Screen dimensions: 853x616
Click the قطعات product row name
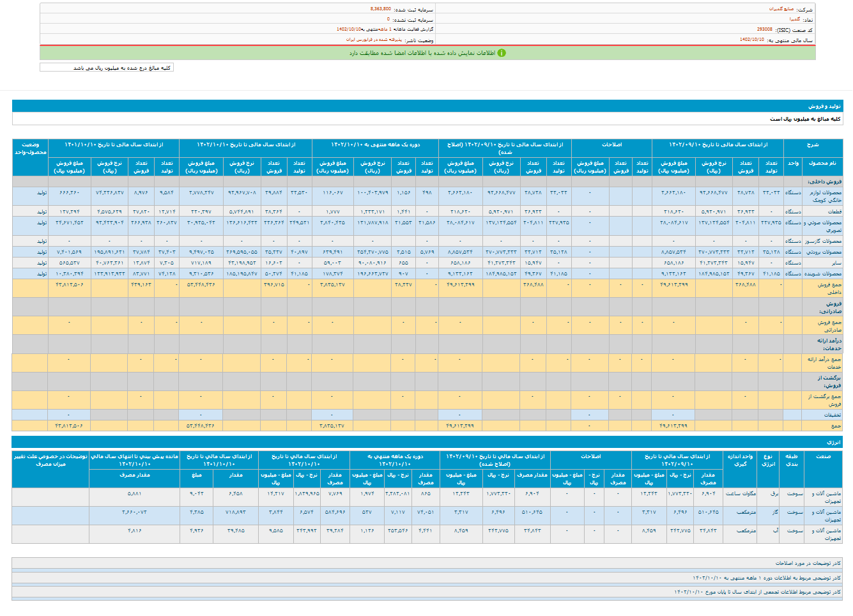(834, 212)
